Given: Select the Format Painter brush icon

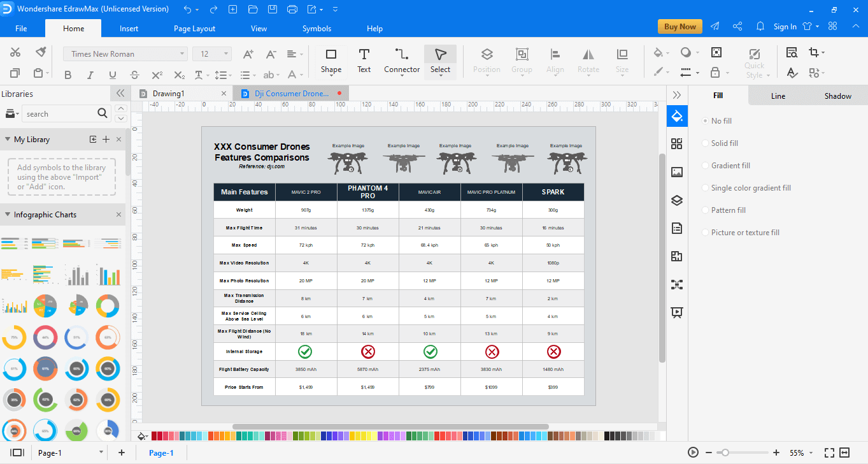Looking at the screenshot, I should click(41, 52).
